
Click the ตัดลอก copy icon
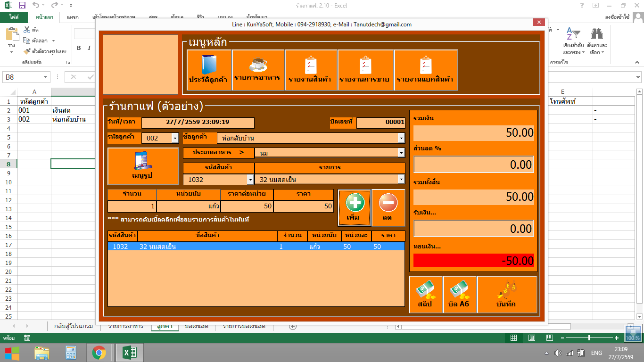point(27,41)
